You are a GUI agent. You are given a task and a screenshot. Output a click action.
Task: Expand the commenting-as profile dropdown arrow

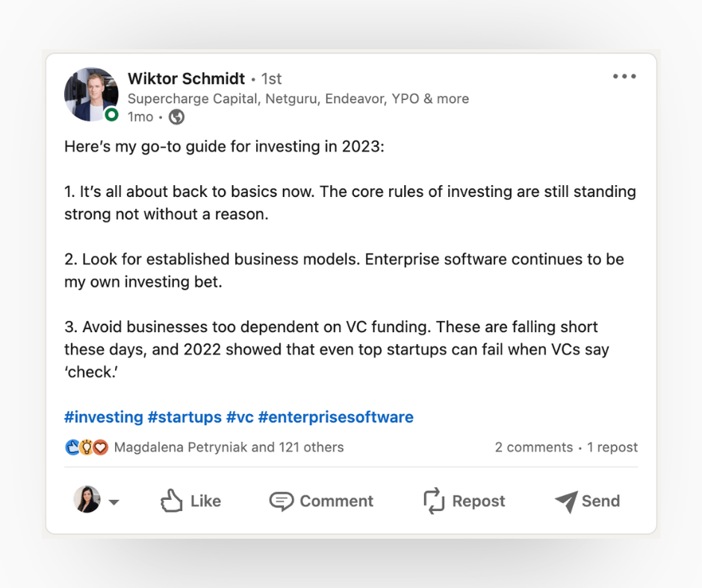[114, 502]
